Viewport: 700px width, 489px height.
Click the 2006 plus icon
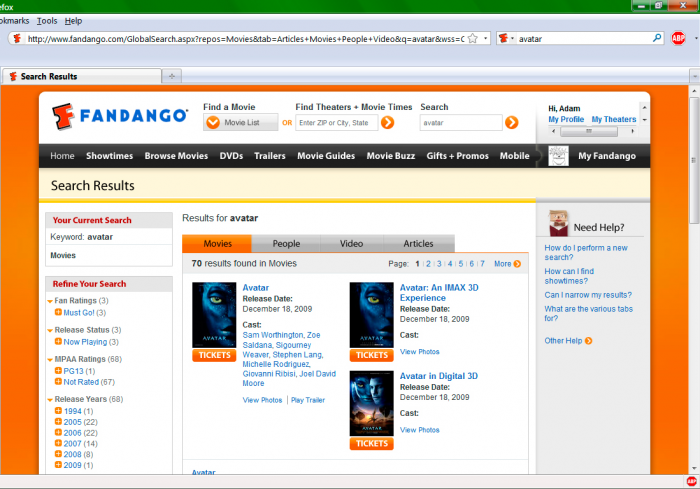pos(58,432)
